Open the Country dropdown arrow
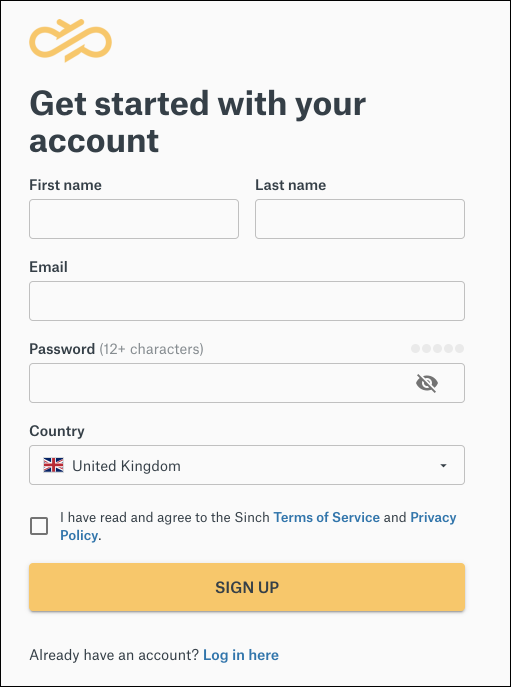Image resolution: width=511 pixels, height=687 pixels. [444, 465]
